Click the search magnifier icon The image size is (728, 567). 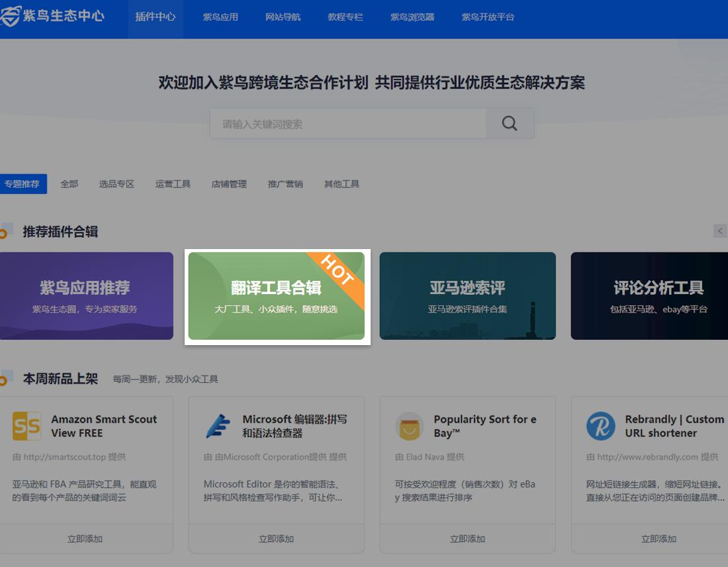[508, 123]
